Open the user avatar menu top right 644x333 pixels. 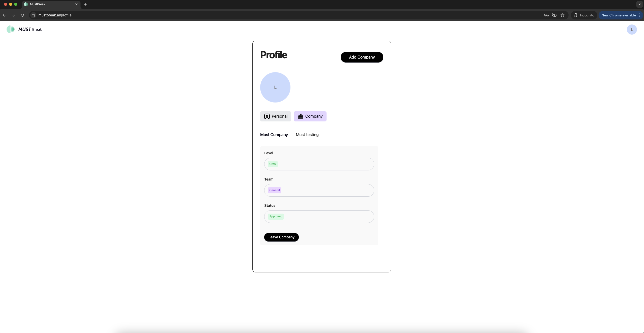coord(632,30)
